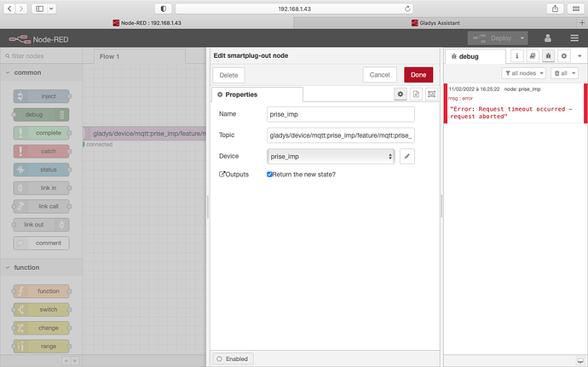Open the user account icon
This screenshot has width=588, height=367.
(x=547, y=38)
